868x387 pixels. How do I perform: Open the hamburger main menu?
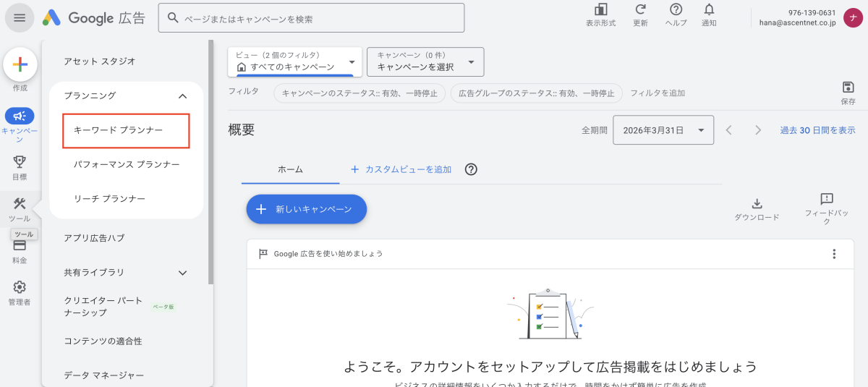coord(20,18)
